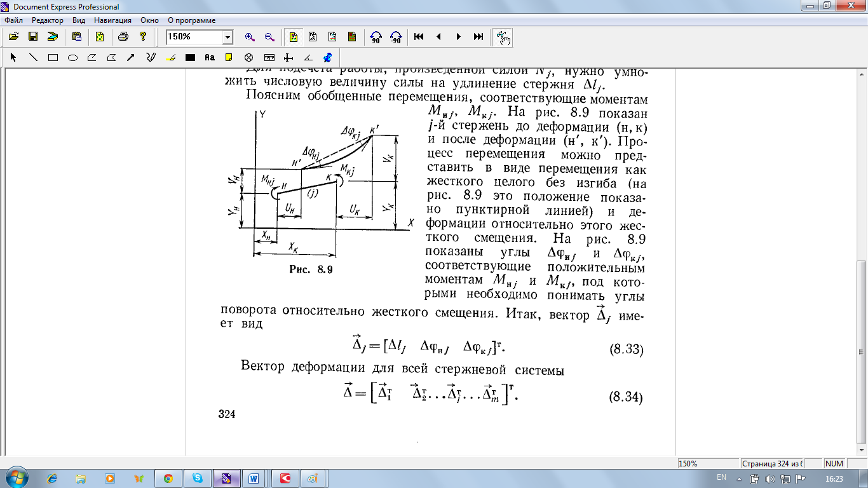This screenshot has height=488, width=868.
Task: Select the second page view mode icon
Action: coord(313,37)
